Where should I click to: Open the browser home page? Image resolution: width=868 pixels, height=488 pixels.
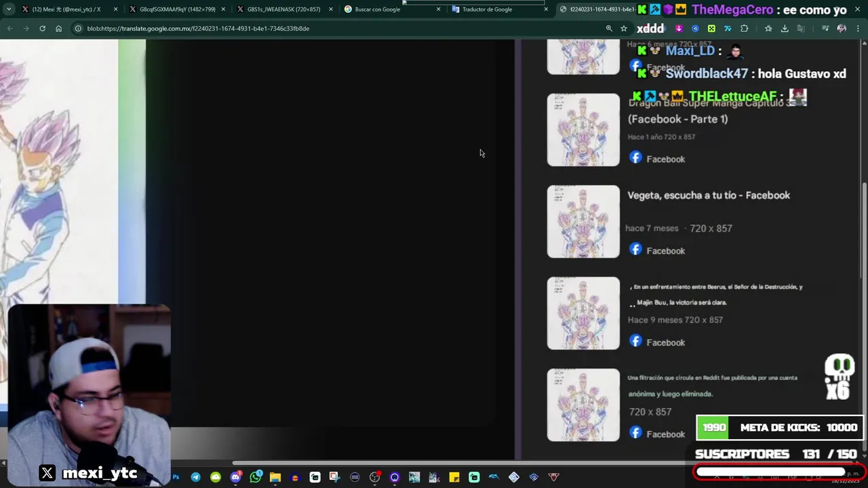pyautogui.click(x=58, y=28)
